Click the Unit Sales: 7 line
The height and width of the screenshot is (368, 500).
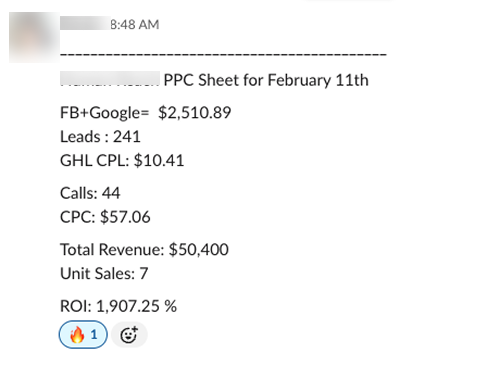click(x=104, y=274)
